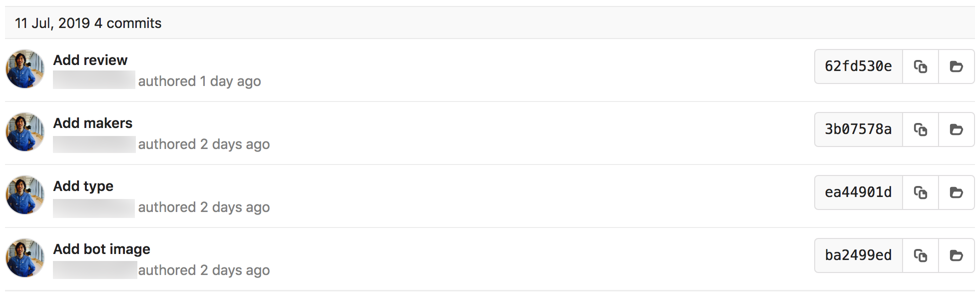
Task: Copy commit SHA for 3b07578a
Action: 920,129
